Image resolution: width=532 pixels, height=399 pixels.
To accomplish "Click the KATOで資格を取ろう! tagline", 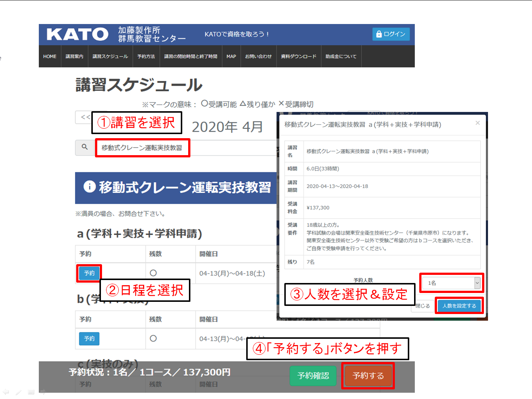I will 237,34.
